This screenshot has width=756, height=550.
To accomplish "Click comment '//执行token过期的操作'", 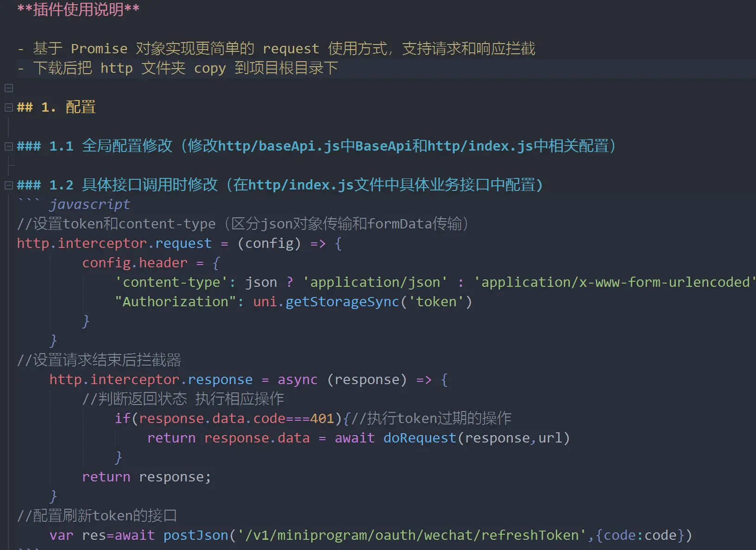I will [x=431, y=418].
